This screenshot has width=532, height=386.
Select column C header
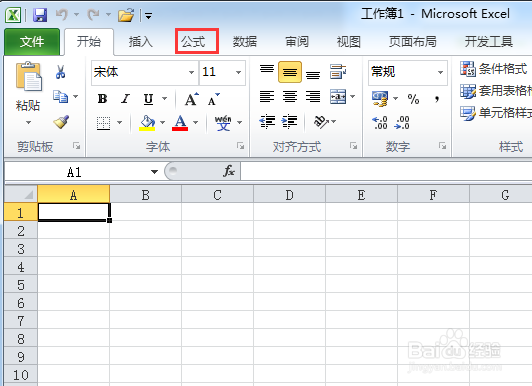(x=217, y=195)
